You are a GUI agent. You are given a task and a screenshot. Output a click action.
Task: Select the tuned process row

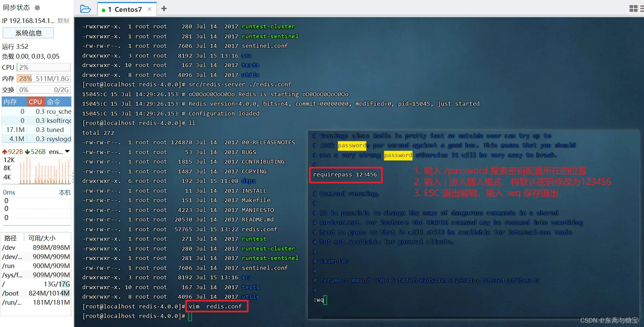pos(37,130)
